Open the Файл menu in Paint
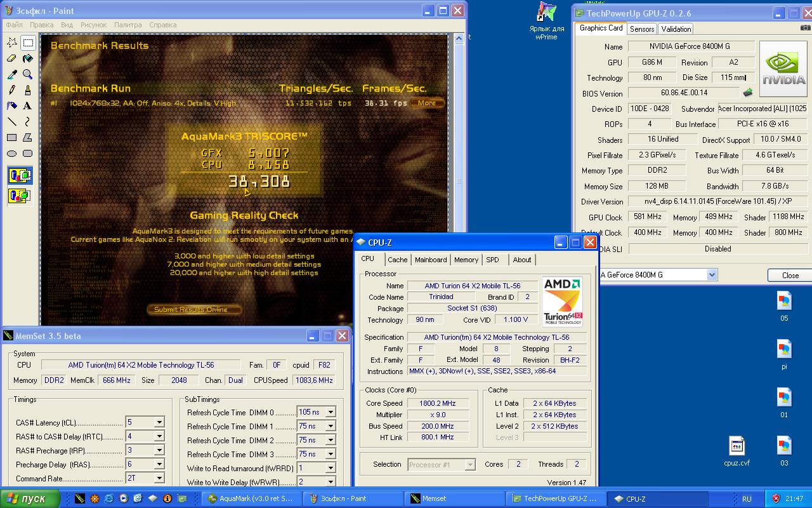The height and width of the screenshot is (508, 812). (14, 25)
